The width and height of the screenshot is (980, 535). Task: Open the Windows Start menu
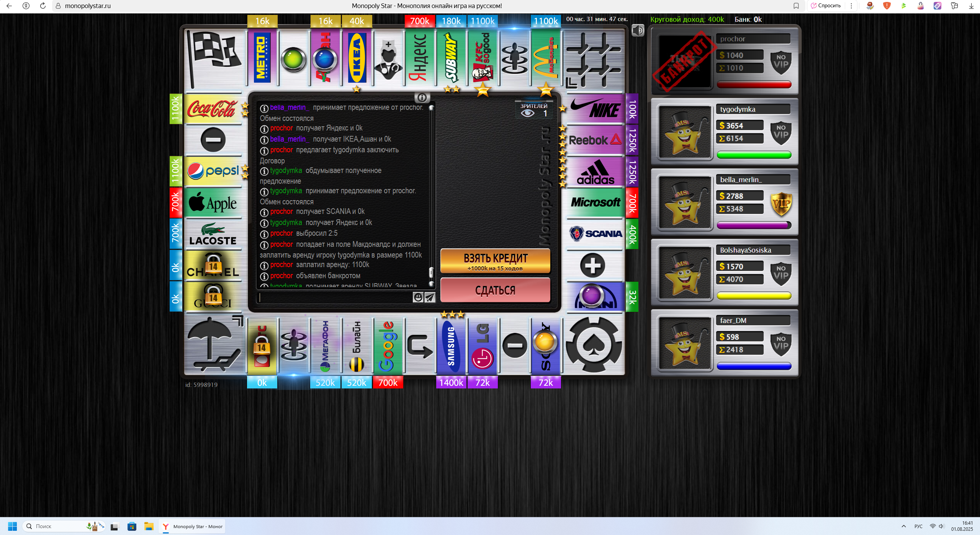click(12, 526)
